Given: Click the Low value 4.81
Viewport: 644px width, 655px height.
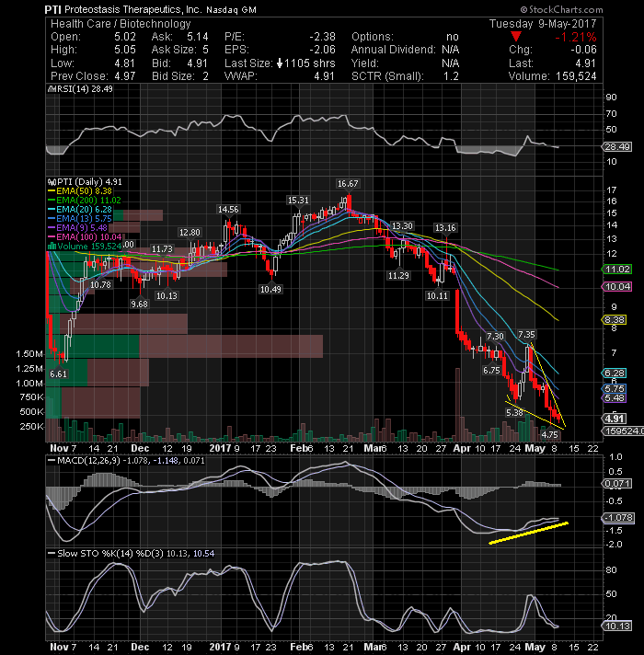Looking at the screenshot, I should click(124, 63).
